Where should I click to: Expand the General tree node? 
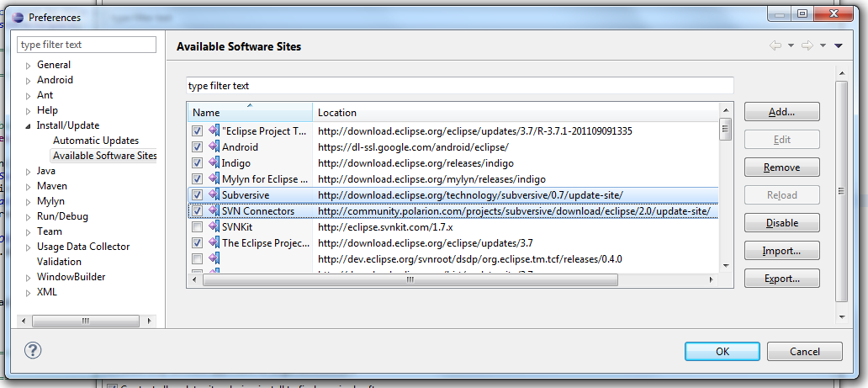[29, 66]
